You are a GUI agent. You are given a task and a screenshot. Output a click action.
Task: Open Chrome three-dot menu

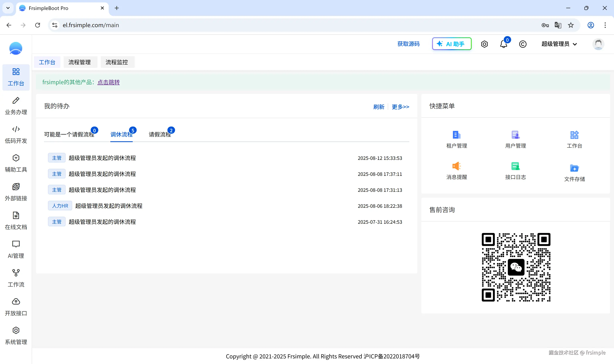coord(605,25)
